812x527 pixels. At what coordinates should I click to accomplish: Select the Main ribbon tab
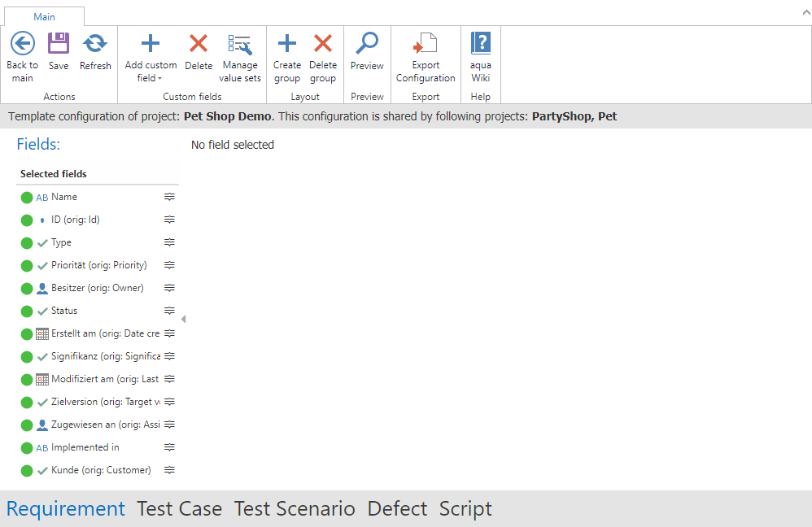click(44, 16)
